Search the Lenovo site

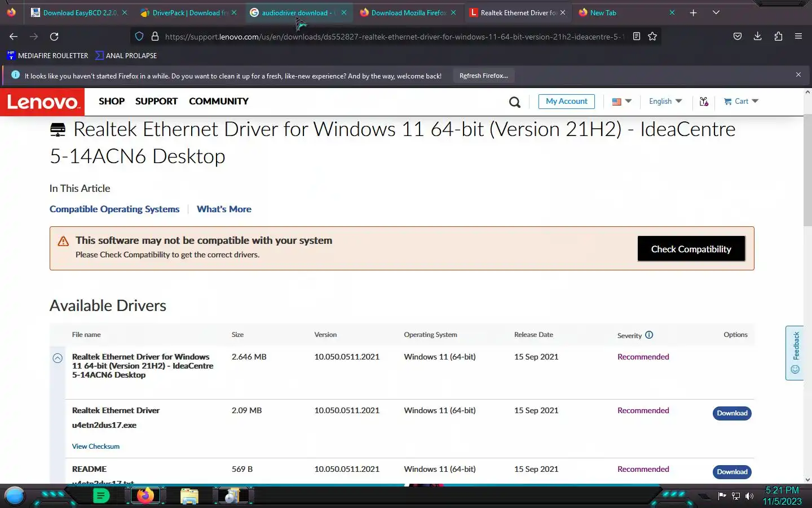pyautogui.click(x=515, y=102)
